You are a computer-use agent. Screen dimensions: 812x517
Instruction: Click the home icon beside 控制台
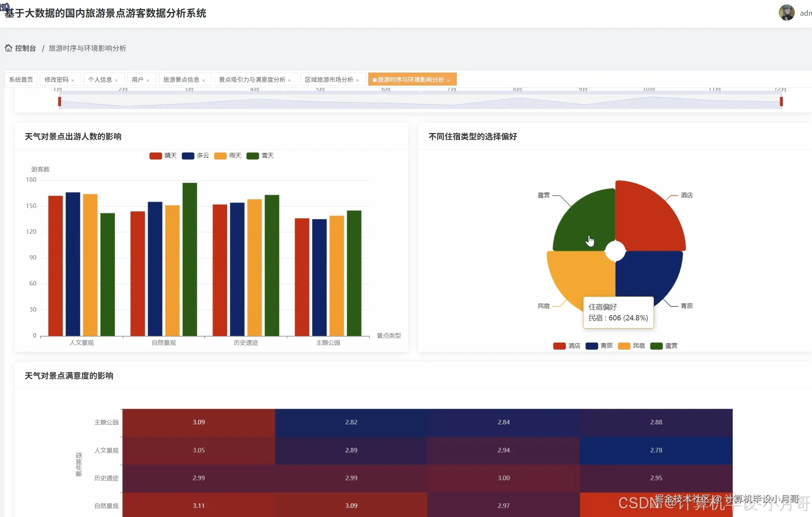[x=8, y=48]
